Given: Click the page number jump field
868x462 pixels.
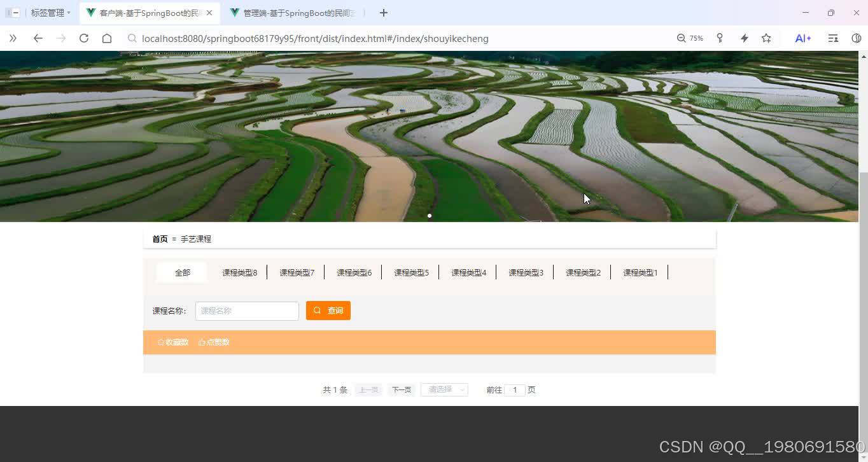Looking at the screenshot, I should click(515, 389).
